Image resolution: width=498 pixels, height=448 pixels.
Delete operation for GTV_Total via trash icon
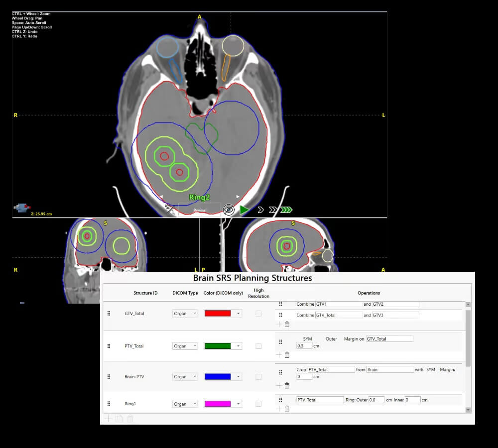tap(287, 325)
